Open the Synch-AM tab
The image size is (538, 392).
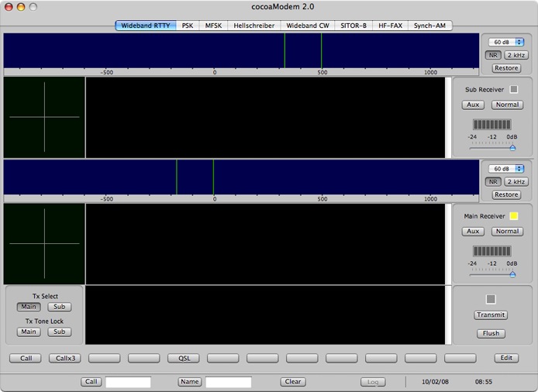[429, 26]
